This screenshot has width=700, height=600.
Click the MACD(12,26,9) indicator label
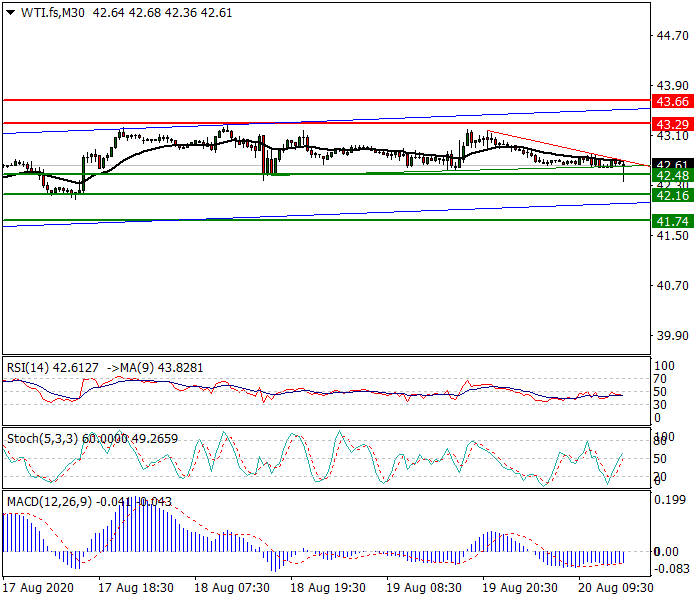tap(49, 502)
